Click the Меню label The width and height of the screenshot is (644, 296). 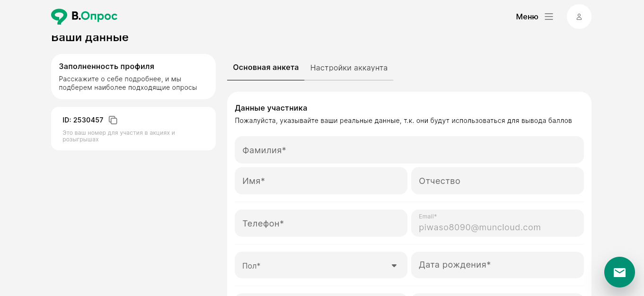point(527,17)
